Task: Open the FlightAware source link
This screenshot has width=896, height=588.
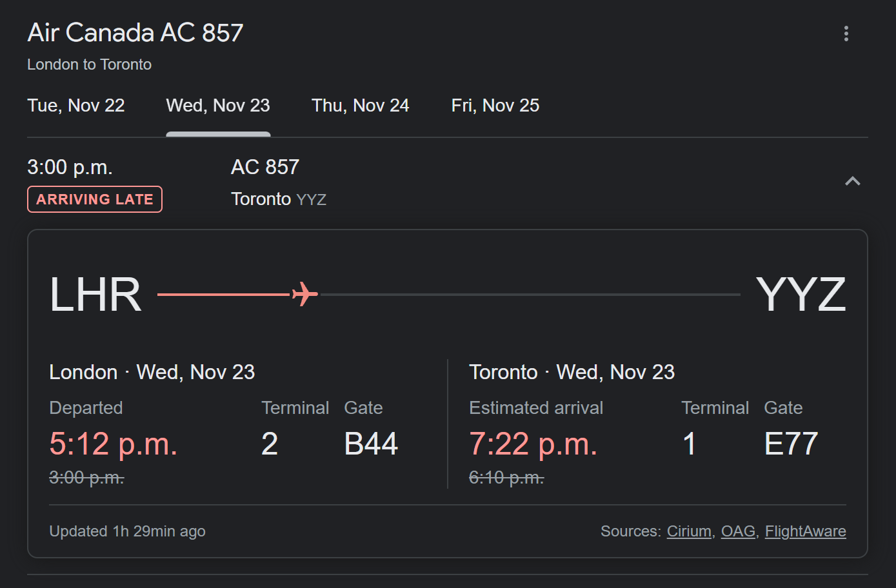Action: tap(805, 531)
